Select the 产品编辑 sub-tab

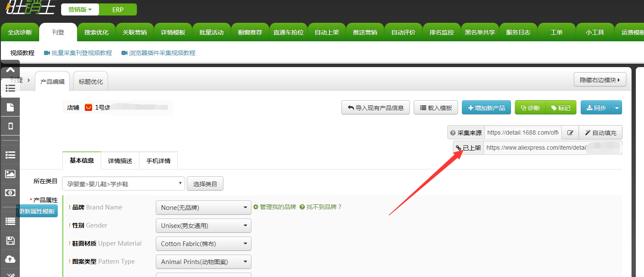pyautogui.click(x=53, y=81)
